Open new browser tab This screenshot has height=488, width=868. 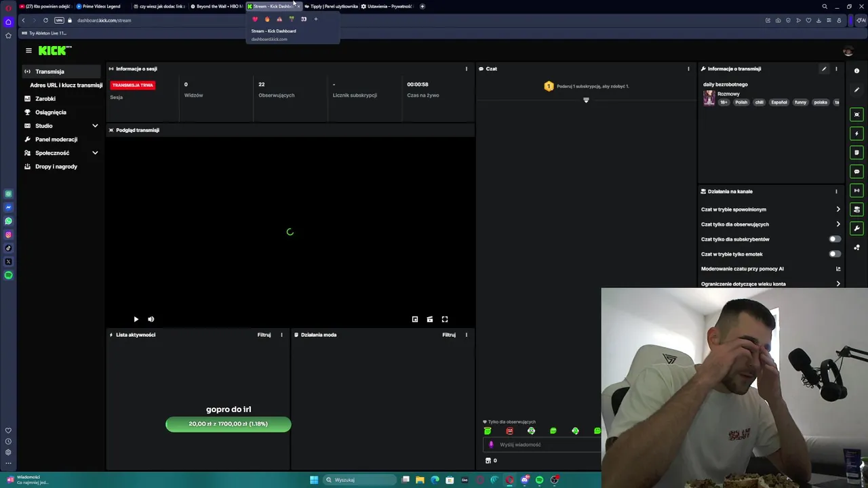click(x=422, y=6)
